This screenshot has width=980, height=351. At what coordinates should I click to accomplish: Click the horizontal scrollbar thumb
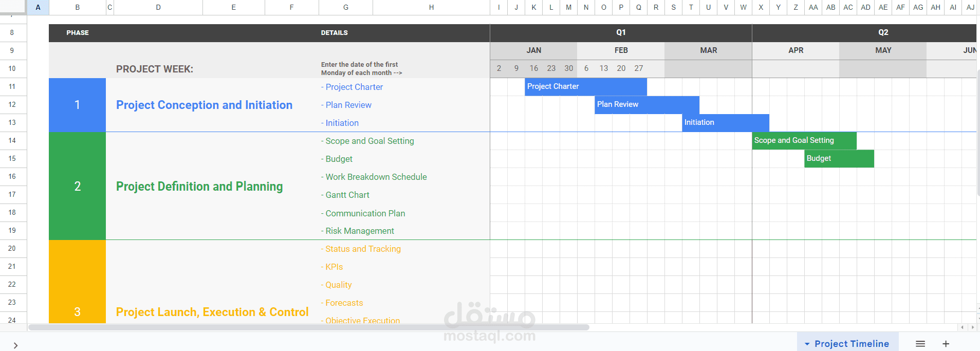pos(308,327)
